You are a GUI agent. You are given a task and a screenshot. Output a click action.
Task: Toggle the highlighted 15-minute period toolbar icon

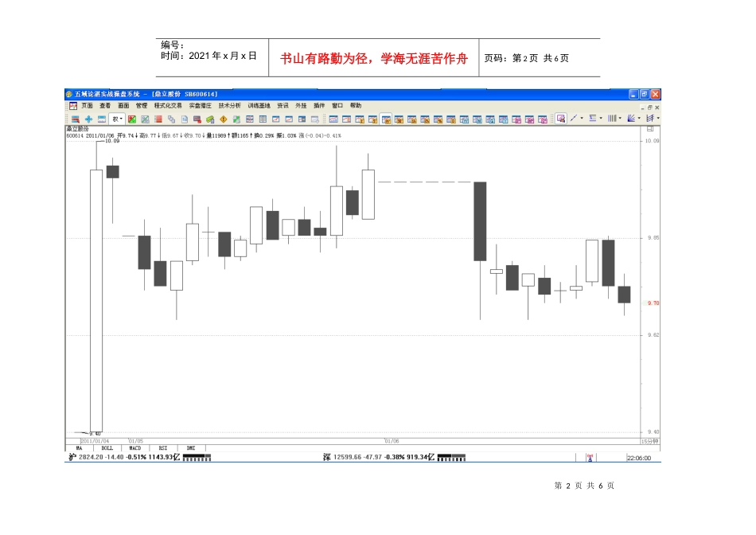(386, 119)
